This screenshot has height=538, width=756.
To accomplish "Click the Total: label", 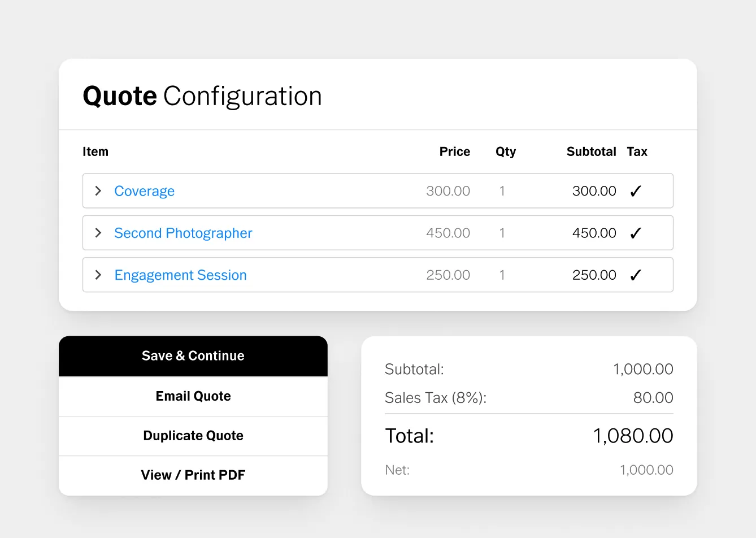I will point(410,436).
